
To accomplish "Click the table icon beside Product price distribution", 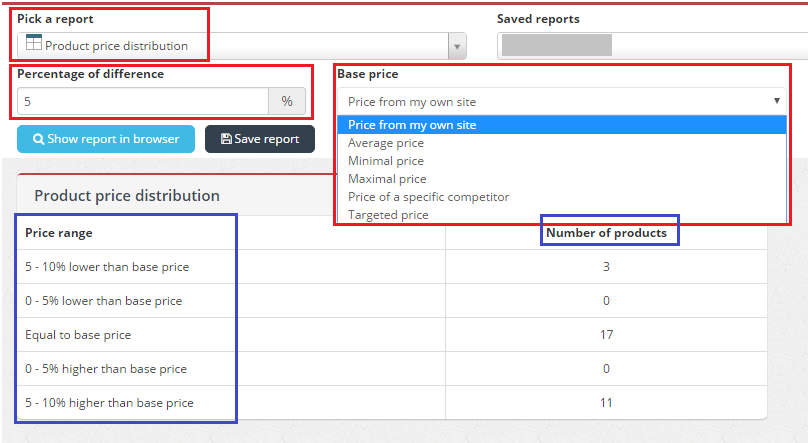I will click(x=34, y=43).
